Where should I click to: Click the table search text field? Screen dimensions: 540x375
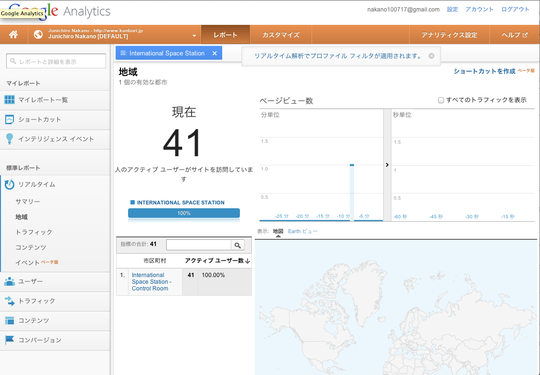click(x=199, y=245)
